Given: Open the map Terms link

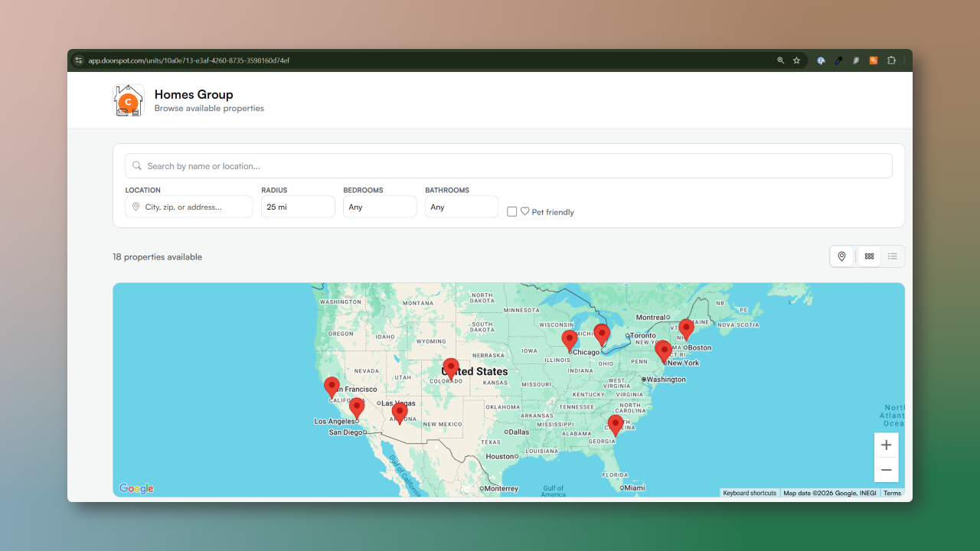Looking at the screenshot, I should [892, 494].
